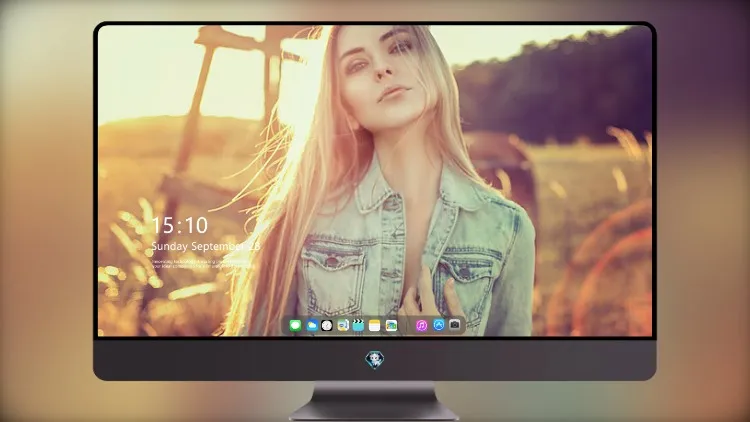Open the blue App Store icon
Image resolution: width=750 pixels, height=422 pixels.
pos(439,325)
